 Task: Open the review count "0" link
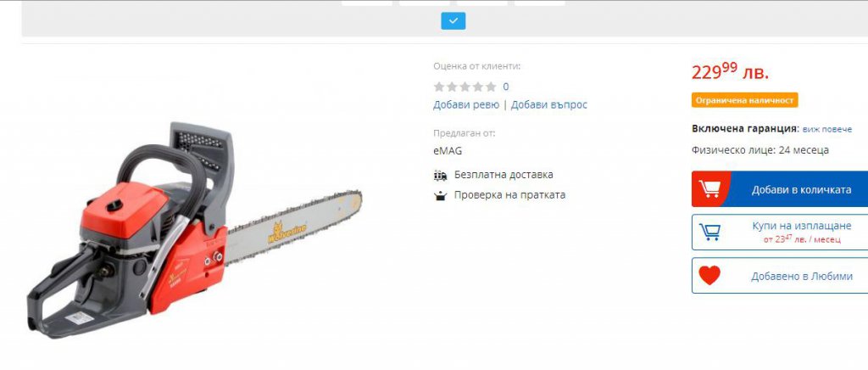pyautogui.click(x=506, y=87)
